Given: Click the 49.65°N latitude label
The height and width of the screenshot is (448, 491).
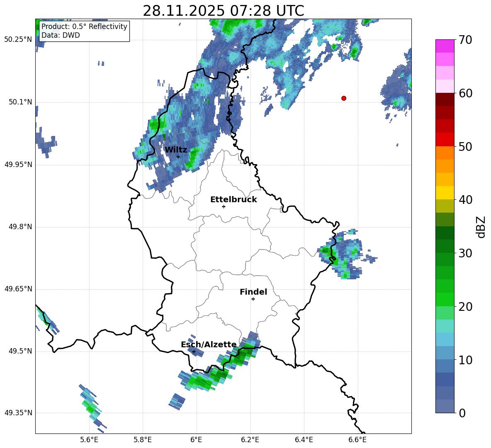Looking at the screenshot, I should tap(18, 289).
